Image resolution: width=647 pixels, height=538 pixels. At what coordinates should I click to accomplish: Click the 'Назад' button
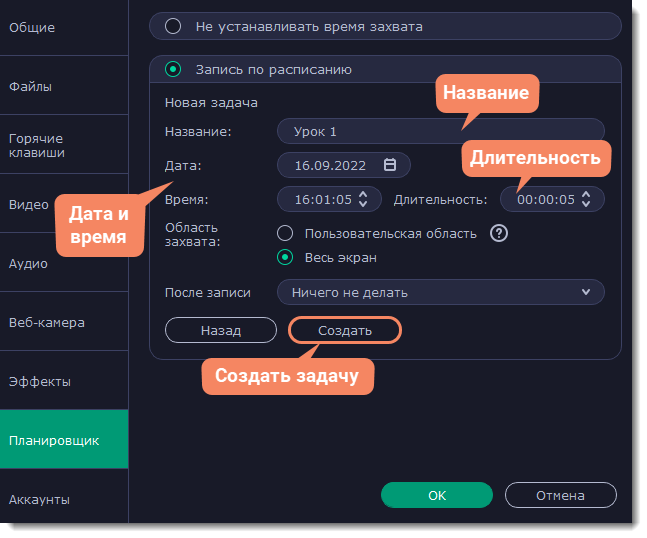point(220,330)
